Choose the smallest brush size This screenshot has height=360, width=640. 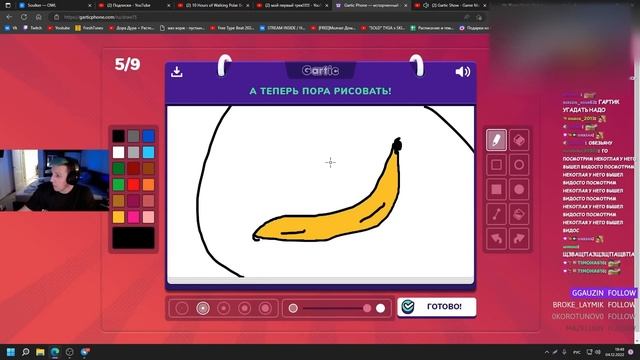(x=182, y=308)
